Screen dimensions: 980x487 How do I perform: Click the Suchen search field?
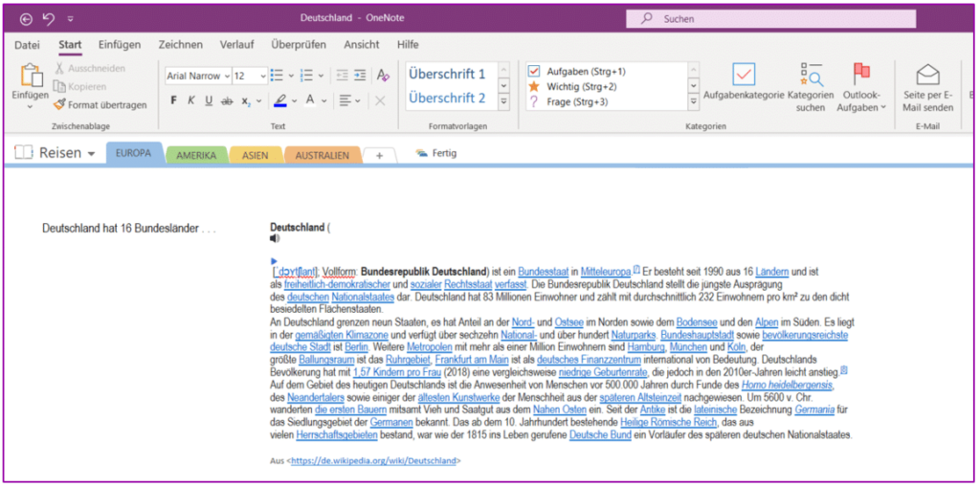(x=770, y=19)
